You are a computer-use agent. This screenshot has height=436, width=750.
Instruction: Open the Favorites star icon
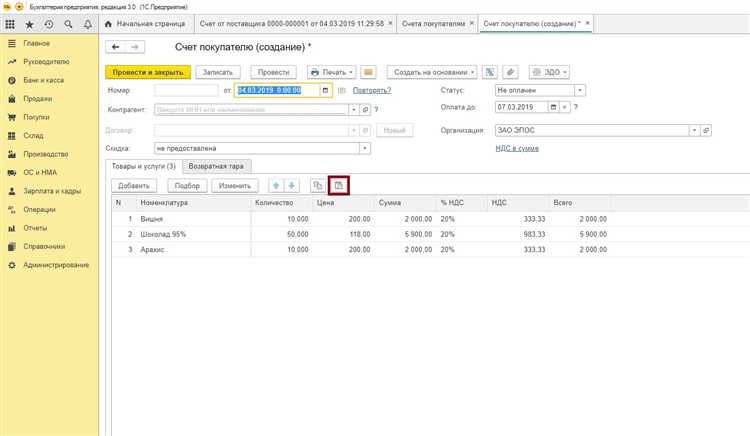(30, 23)
